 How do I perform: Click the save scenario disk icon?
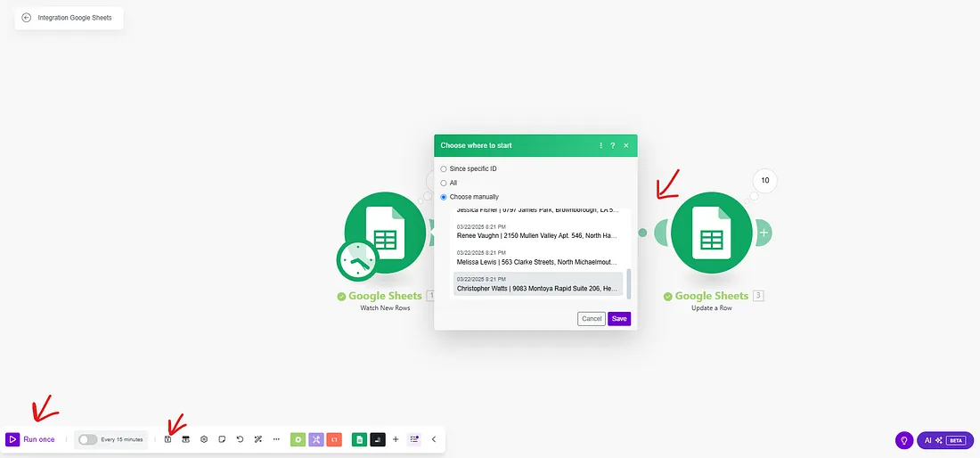(x=167, y=439)
